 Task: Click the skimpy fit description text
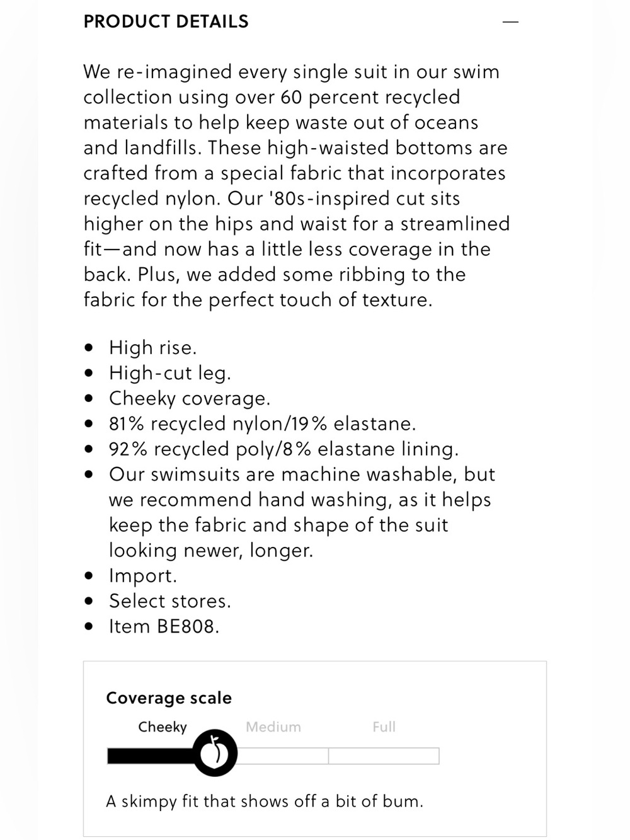265,801
